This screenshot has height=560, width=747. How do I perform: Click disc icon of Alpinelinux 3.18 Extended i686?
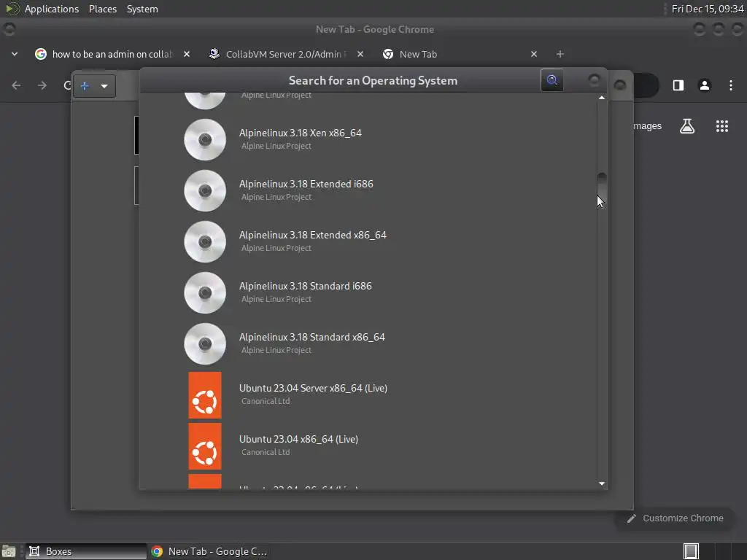coord(205,190)
